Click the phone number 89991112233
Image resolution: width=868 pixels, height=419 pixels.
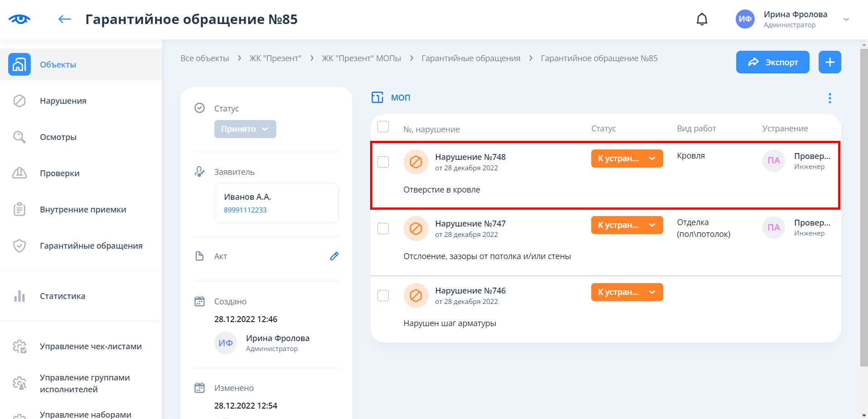[x=245, y=210]
